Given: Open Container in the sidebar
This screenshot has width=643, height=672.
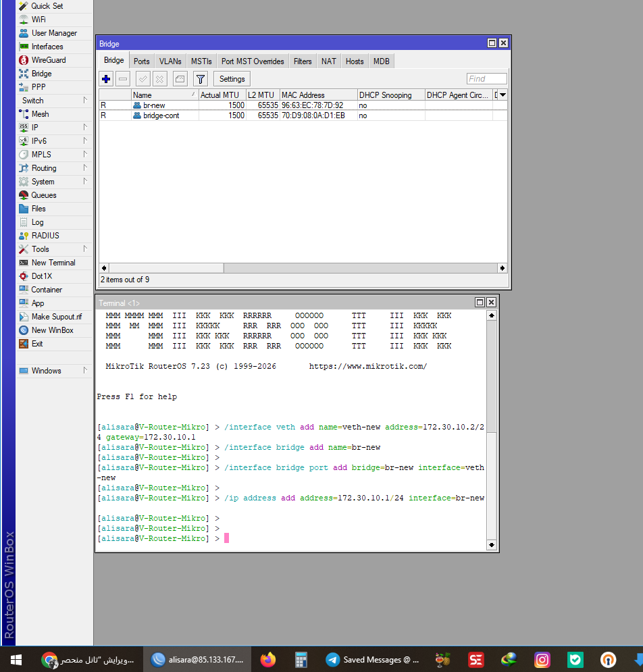Looking at the screenshot, I should [x=55, y=290].
